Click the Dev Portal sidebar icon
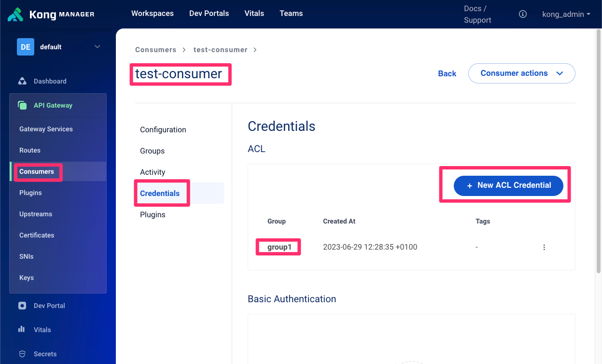The height and width of the screenshot is (364, 602). (22, 306)
